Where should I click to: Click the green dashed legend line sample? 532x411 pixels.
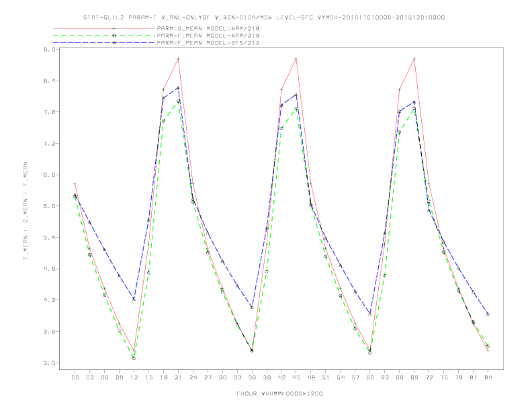(104, 36)
